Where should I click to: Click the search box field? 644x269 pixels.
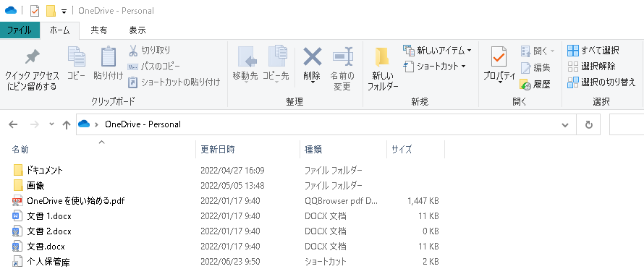(x=627, y=124)
